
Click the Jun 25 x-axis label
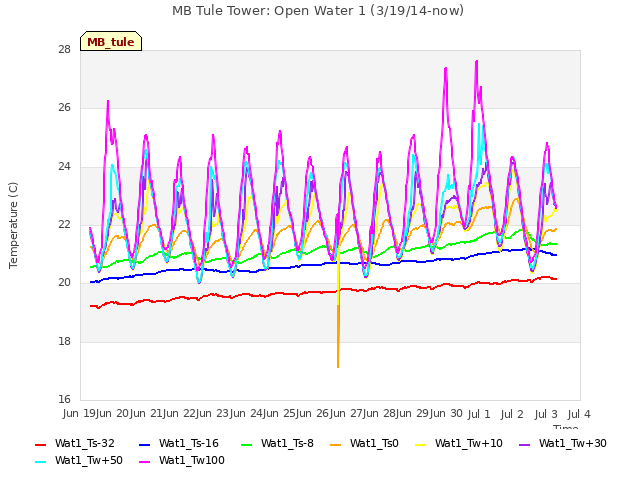[279, 414]
